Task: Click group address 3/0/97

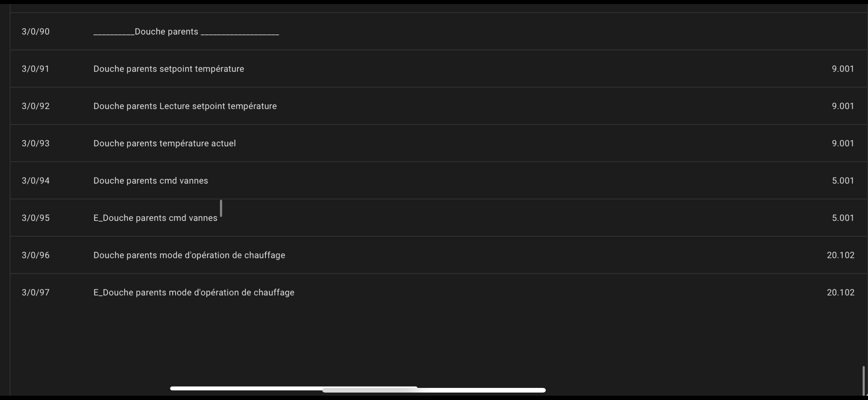Action: (x=35, y=292)
